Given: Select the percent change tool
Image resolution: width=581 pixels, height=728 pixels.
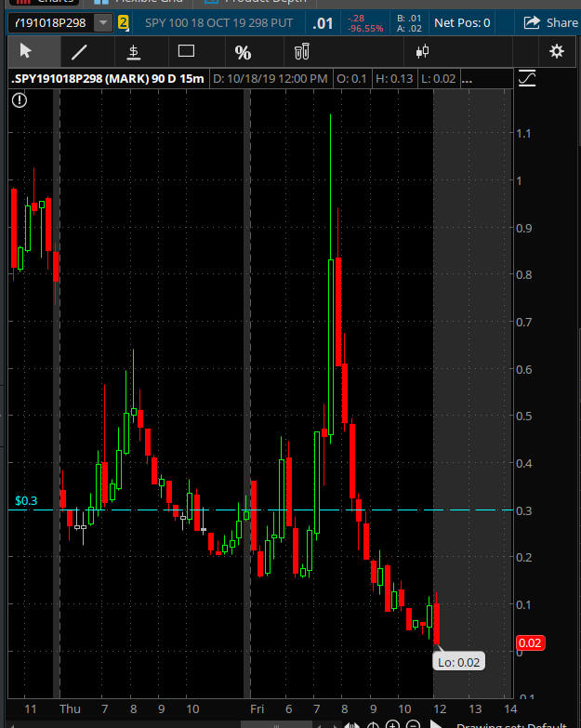Looking at the screenshot, I should tap(243, 52).
